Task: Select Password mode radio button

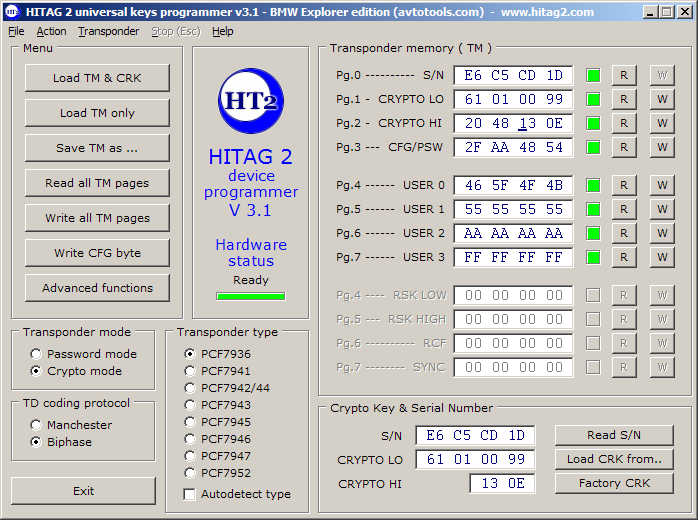Action: (x=37, y=354)
